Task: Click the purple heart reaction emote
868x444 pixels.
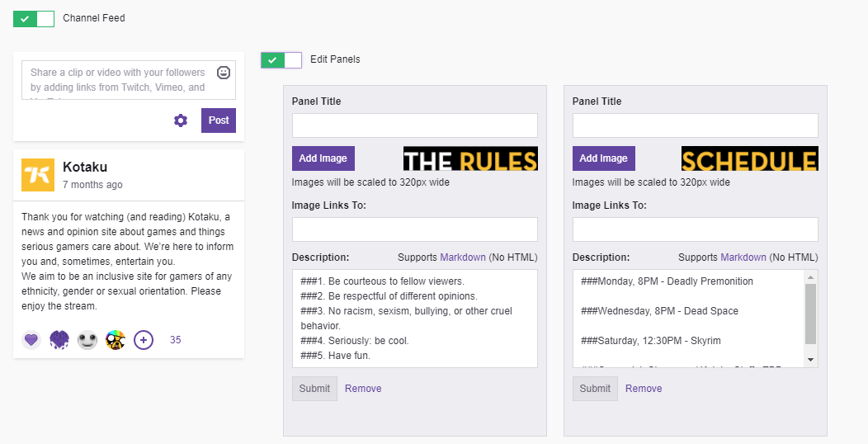Action: click(31, 339)
